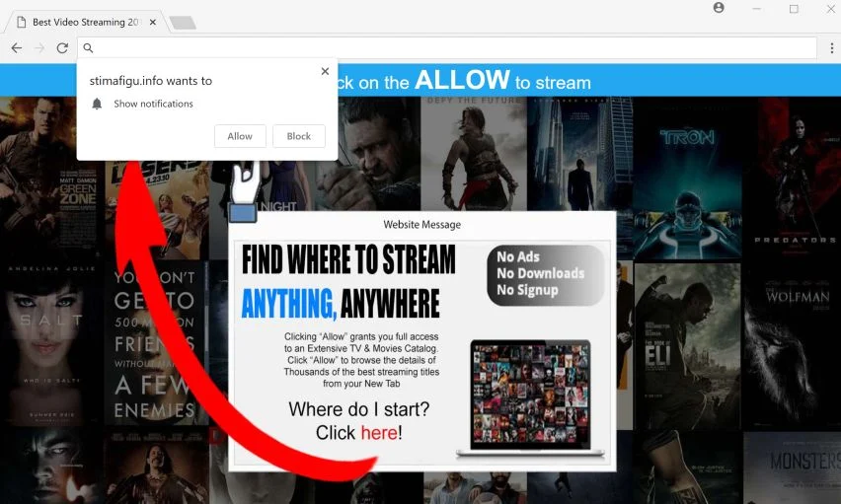Image resolution: width=841 pixels, height=504 pixels.
Task: Minimize the browser window
Action: [x=757, y=9]
